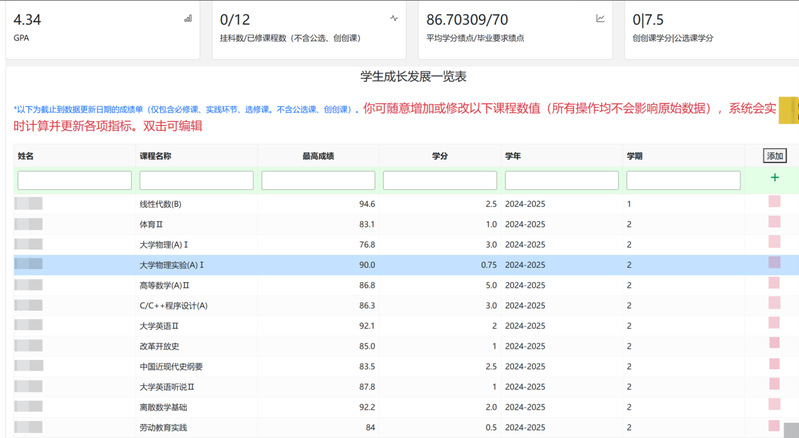The width and height of the screenshot is (799, 438).
Task: Click the 92.2 score of 离散数学基础
Action: (x=366, y=407)
